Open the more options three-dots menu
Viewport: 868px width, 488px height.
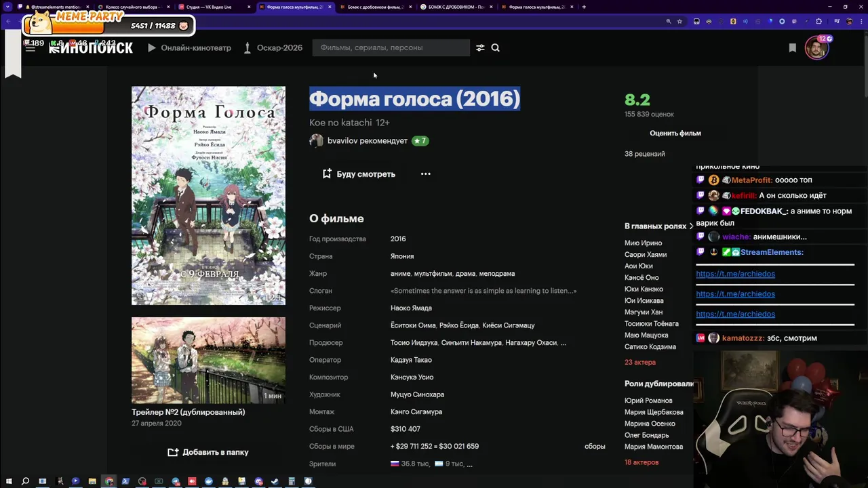click(x=426, y=174)
